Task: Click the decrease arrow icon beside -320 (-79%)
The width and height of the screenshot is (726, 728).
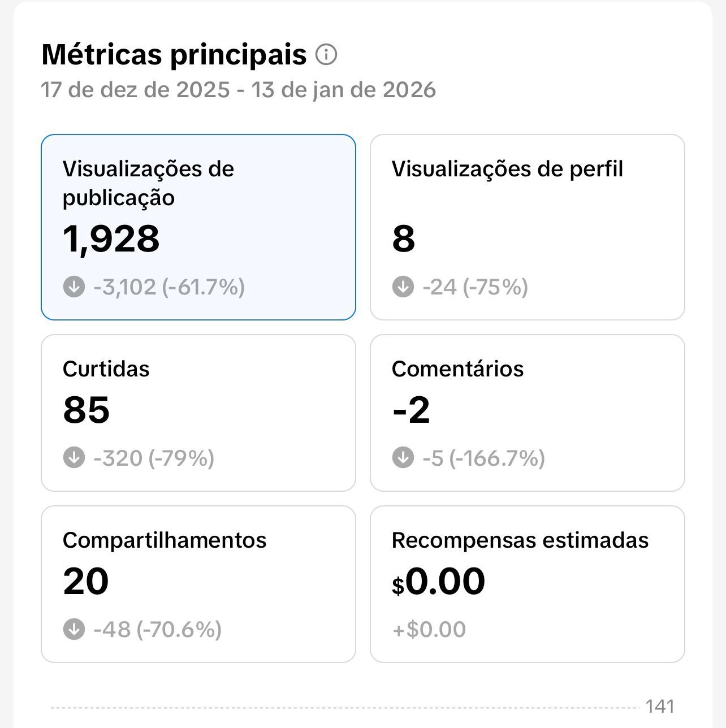Action: 74,457
